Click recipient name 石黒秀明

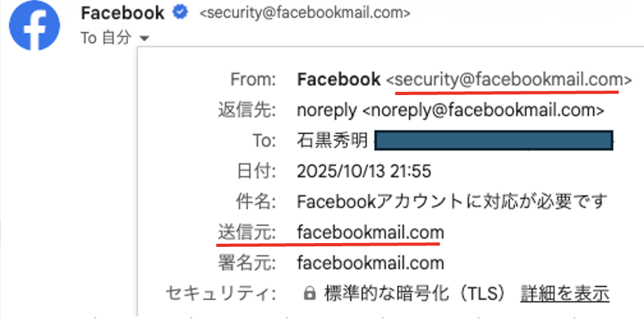click(x=332, y=141)
